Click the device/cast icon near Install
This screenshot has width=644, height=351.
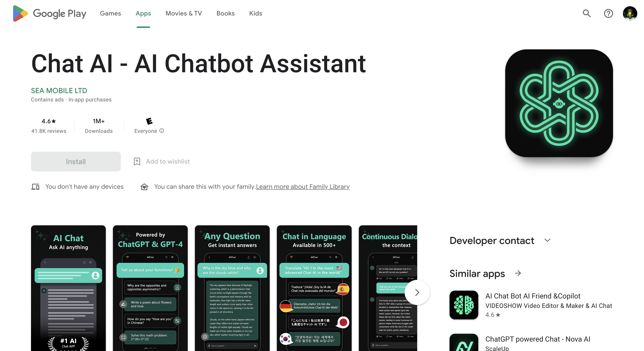coord(35,186)
